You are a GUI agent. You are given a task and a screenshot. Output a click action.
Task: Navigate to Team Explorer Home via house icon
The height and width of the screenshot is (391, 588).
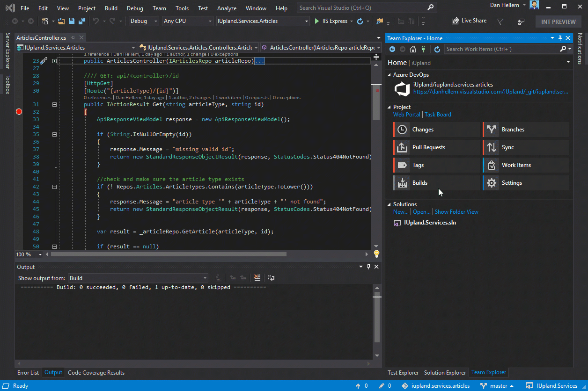point(412,49)
